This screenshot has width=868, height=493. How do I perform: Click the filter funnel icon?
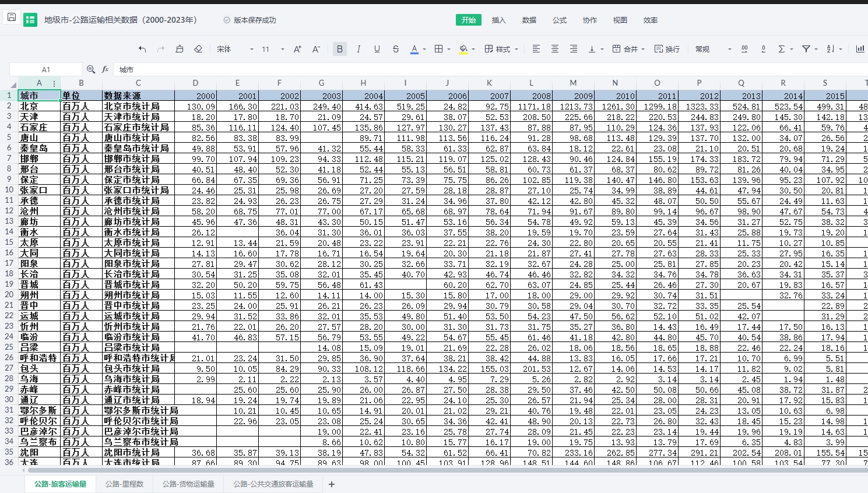806,49
